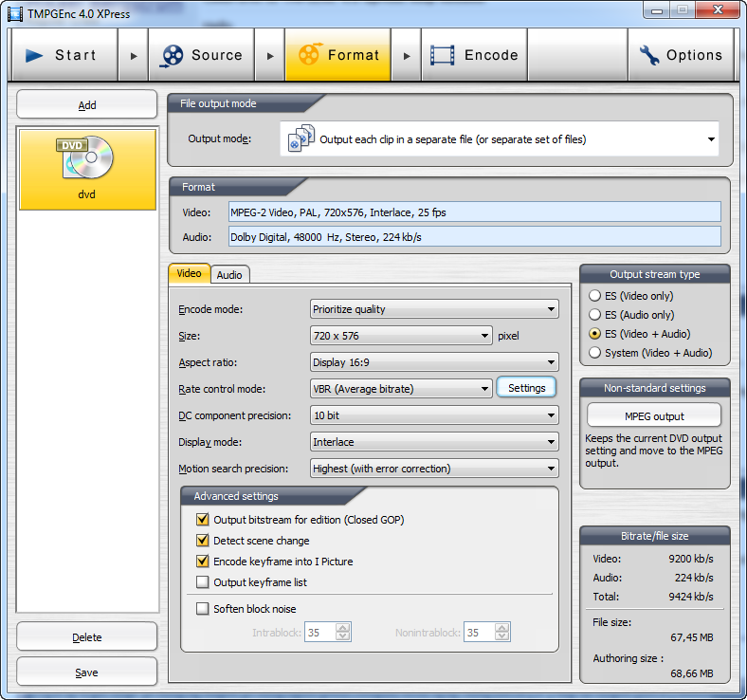Open the Encode mode dropdown
Viewport: 747px width, 700px height.
tap(434, 309)
